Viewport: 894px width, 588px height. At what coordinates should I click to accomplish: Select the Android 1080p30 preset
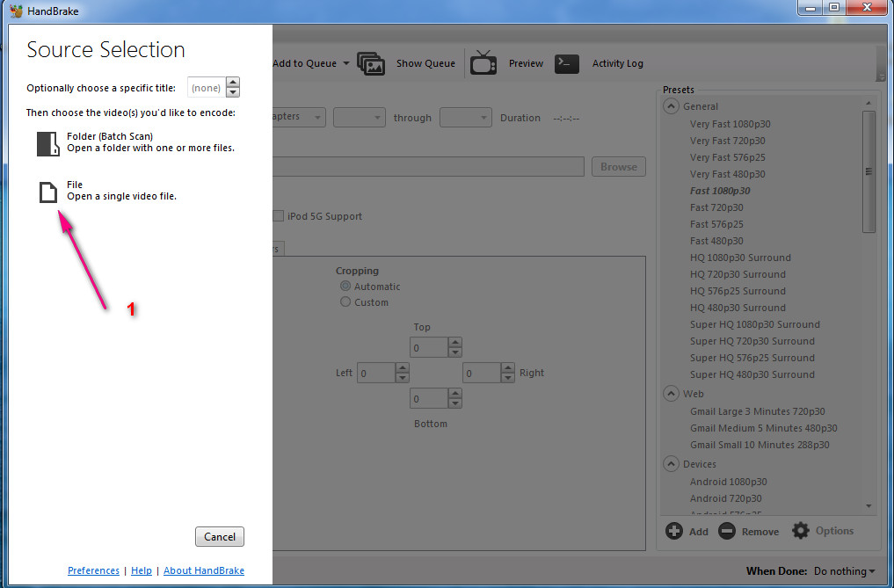click(728, 482)
